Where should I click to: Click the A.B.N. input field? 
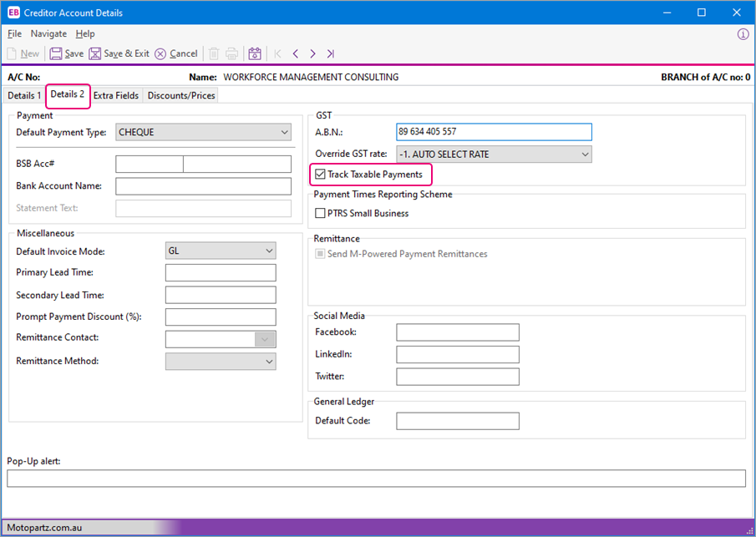493,132
